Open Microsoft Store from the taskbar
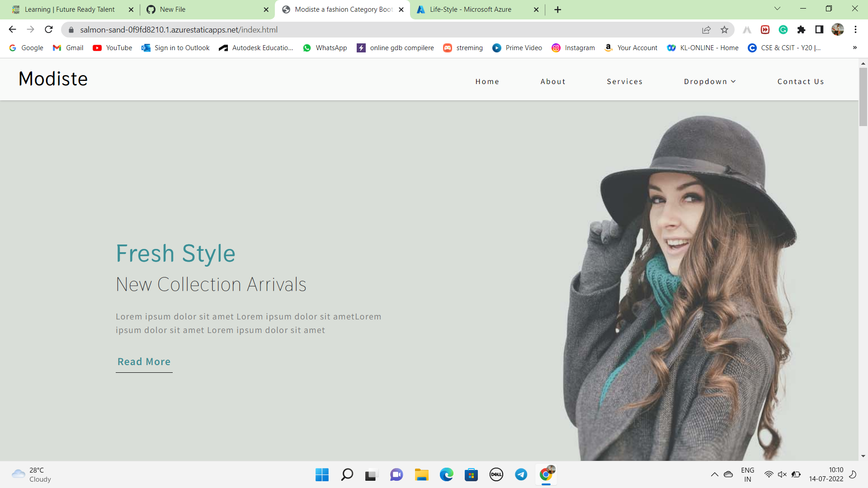This screenshot has width=868, height=488. coord(471,474)
